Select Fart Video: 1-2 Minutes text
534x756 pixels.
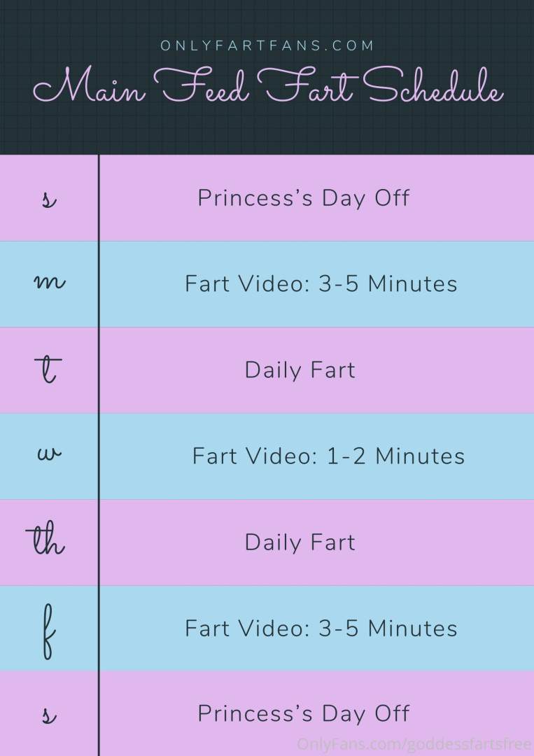[328, 456]
